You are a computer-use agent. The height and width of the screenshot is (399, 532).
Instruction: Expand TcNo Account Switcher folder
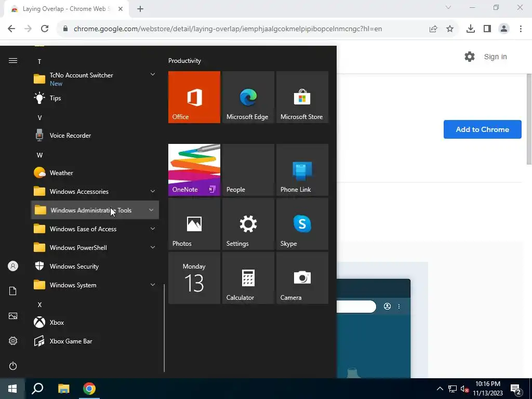(x=95, y=79)
